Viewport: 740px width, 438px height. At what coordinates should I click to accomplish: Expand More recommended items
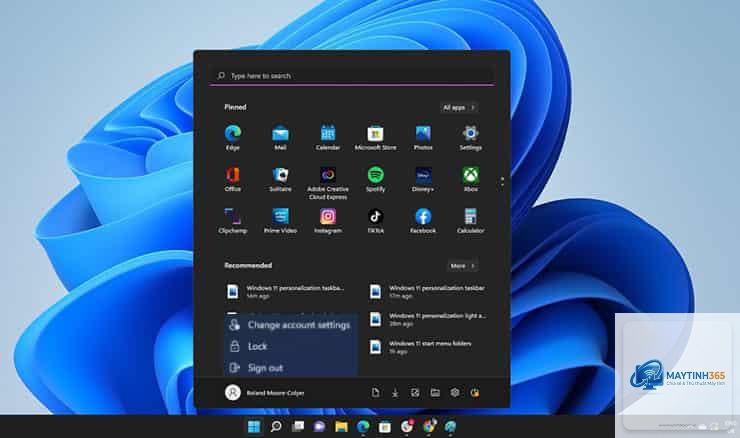pyautogui.click(x=462, y=266)
